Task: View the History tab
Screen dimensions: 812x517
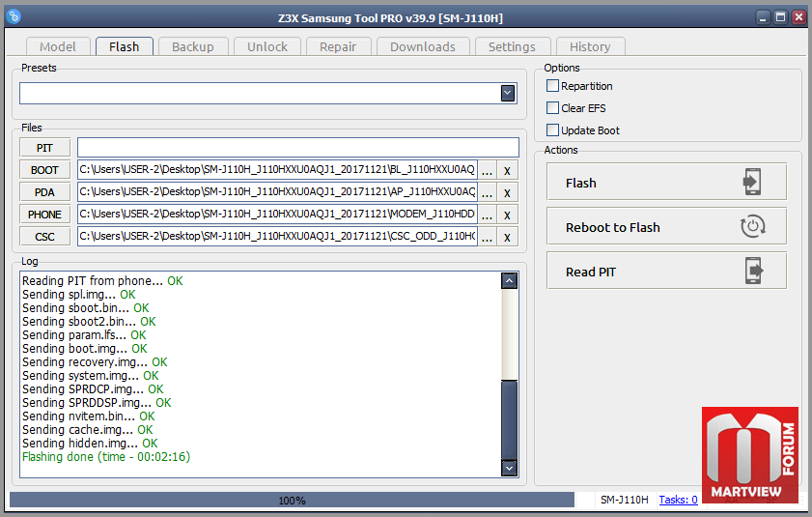Action: pyautogui.click(x=590, y=46)
